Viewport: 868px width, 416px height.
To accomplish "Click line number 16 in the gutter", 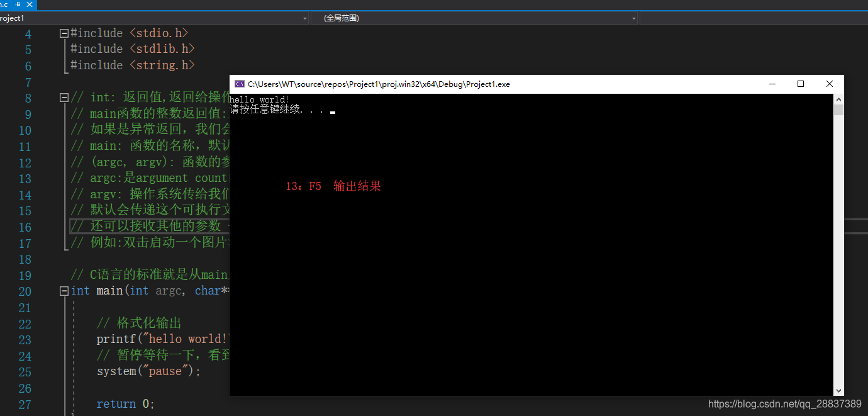I will coord(25,227).
